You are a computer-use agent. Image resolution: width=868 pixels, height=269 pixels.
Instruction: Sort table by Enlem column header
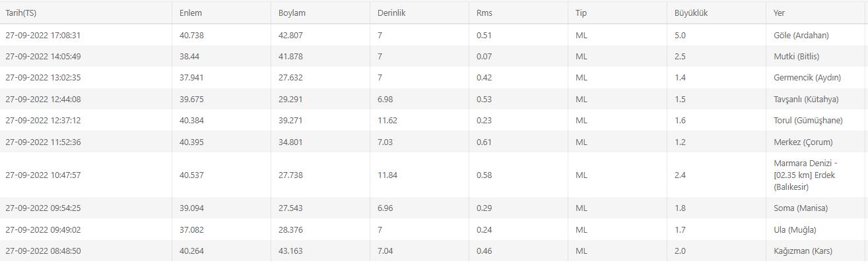click(221, 13)
